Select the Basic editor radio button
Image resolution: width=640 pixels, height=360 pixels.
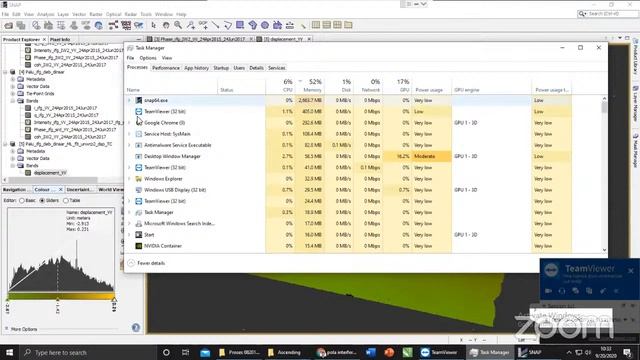pos(22,201)
